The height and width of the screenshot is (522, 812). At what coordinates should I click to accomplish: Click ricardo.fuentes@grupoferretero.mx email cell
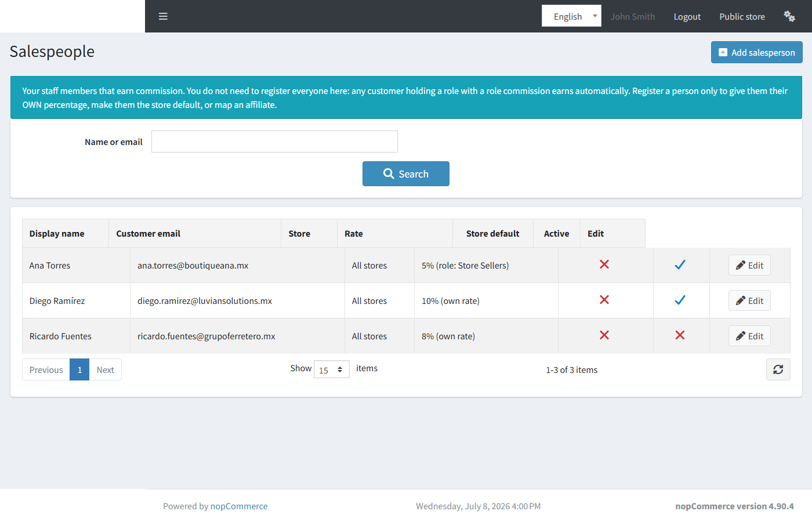click(x=238, y=336)
